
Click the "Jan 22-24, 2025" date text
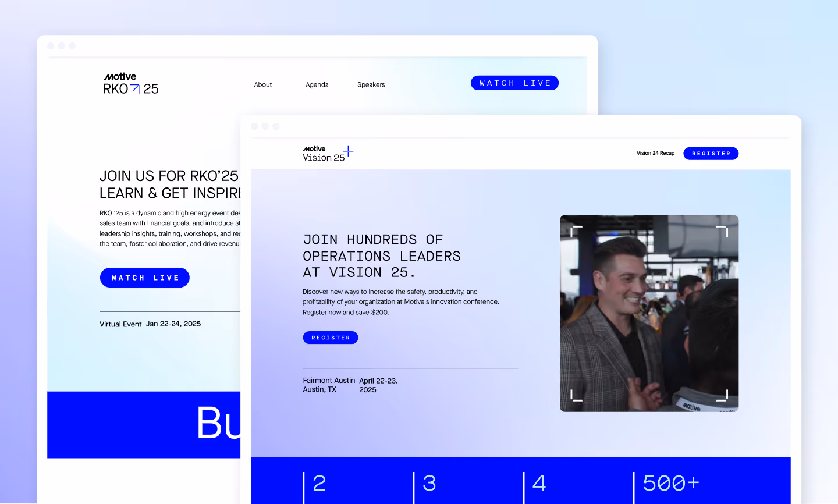173,324
